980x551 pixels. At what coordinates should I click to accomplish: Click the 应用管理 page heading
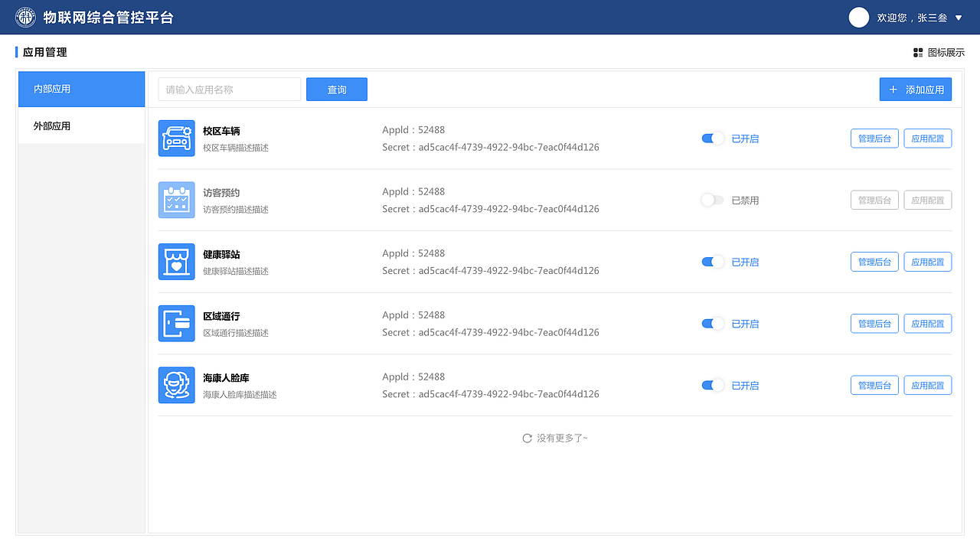[45, 53]
